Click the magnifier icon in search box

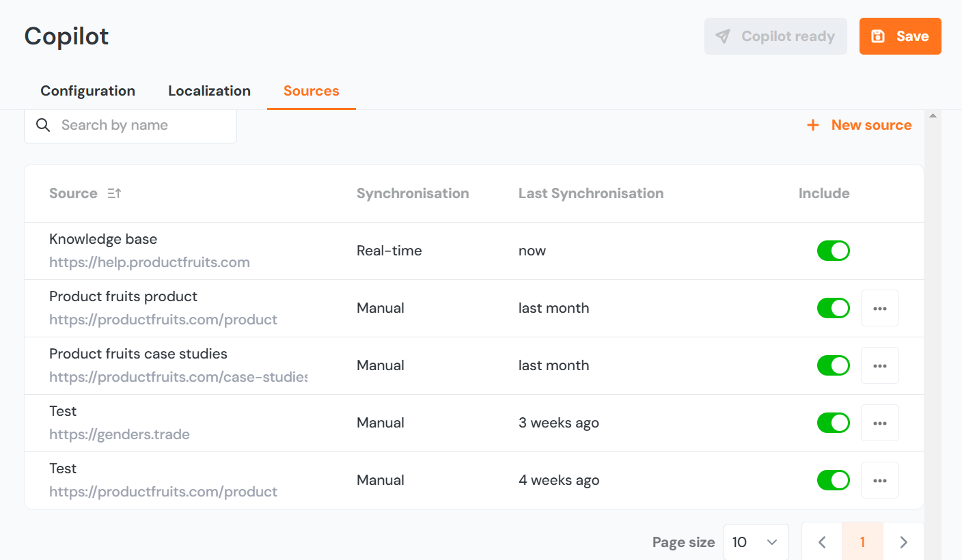(43, 126)
